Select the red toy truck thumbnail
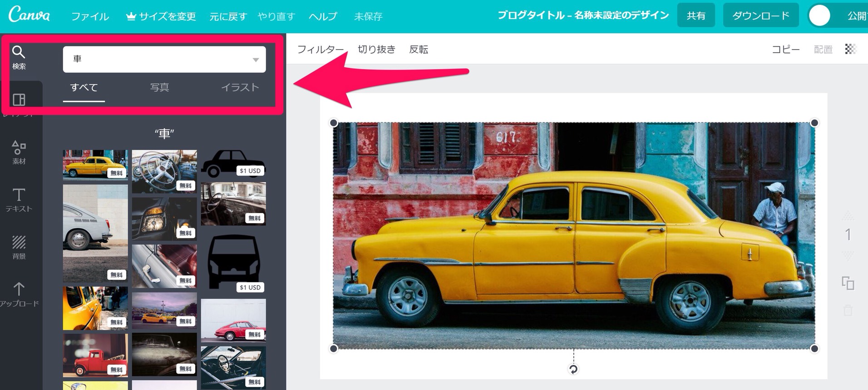The image size is (868, 390). pyautogui.click(x=95, y=355)
